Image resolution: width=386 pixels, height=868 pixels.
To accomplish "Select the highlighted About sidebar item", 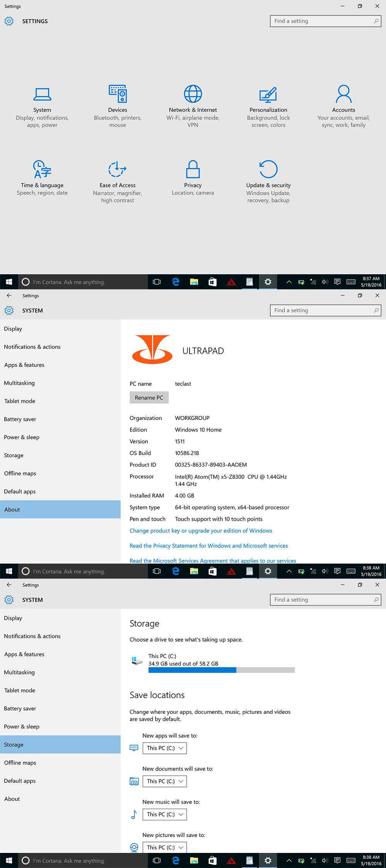I will [60, 510].
